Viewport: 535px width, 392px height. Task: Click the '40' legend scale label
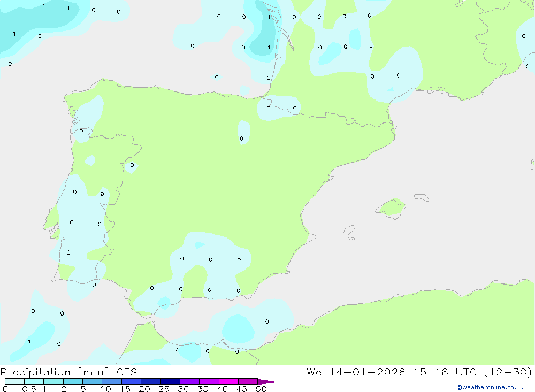[x=223, y=389]
